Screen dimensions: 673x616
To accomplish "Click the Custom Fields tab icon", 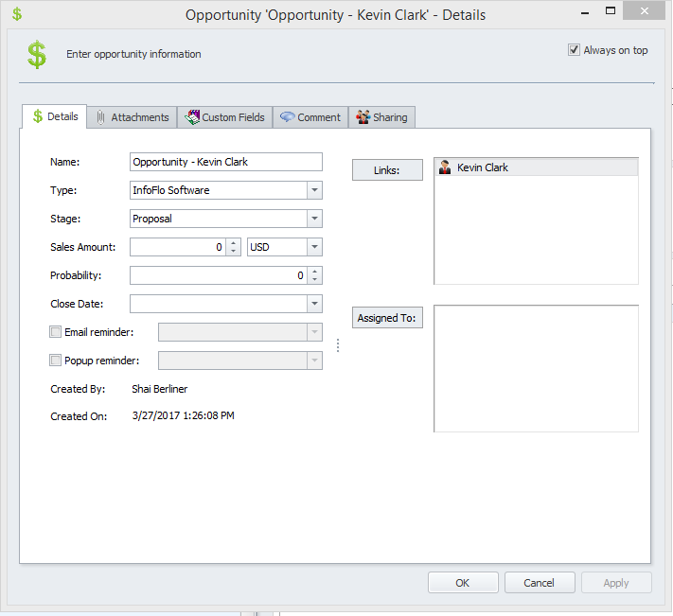I will [x=192, y=117].
